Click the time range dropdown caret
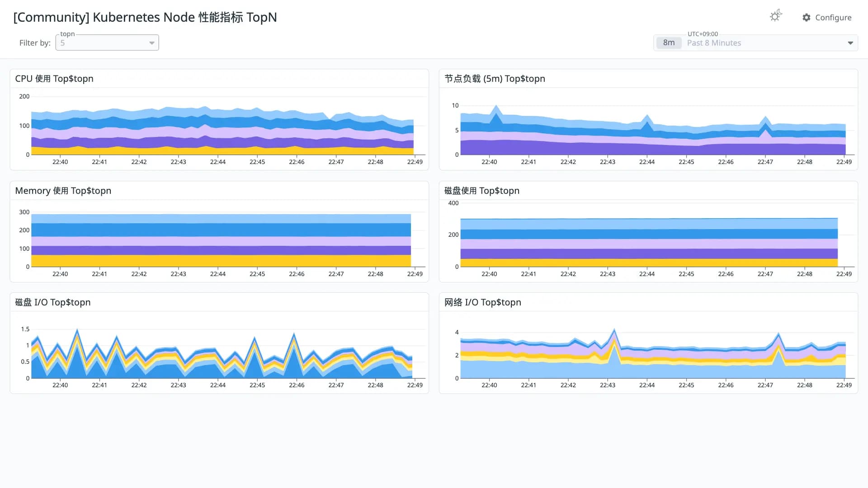The height and width of the screenshot is (488, 868). click(850, 43)
